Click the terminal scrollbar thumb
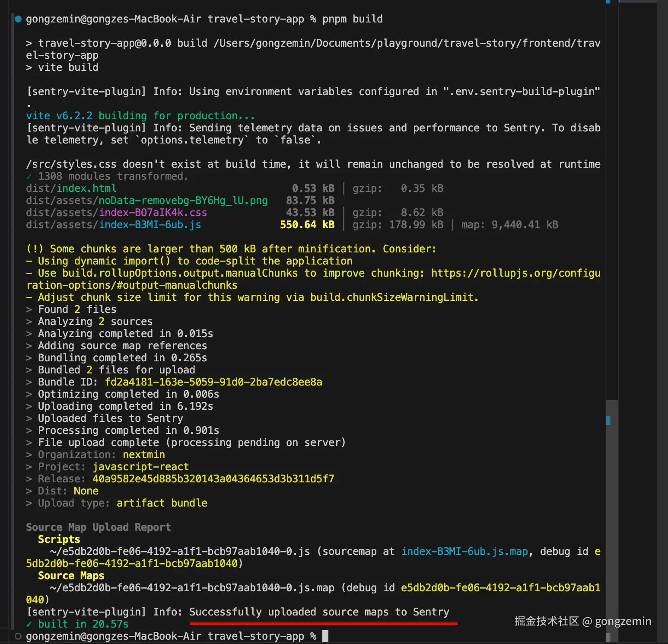Viewport: 668px width, 644px height. (x=611, y=521)
